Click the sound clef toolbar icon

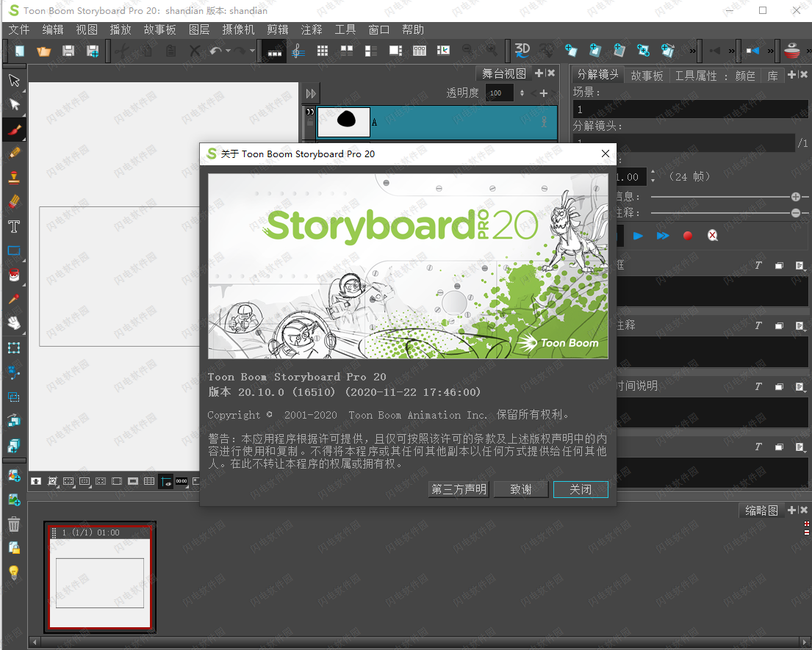[298, 51]
